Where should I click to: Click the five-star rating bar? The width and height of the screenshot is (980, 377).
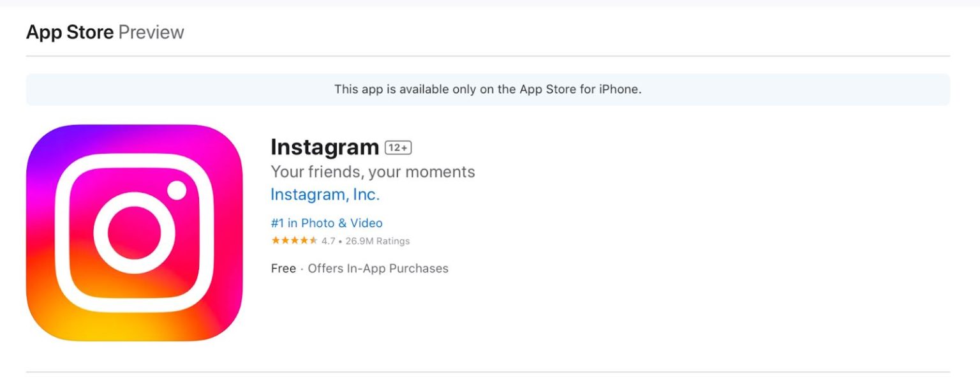[x=293, y=241]
